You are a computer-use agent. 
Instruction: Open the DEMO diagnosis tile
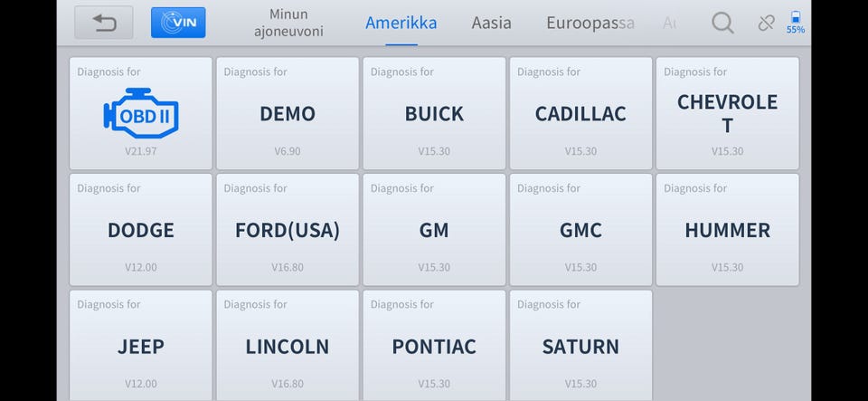(x=288, y=114)
